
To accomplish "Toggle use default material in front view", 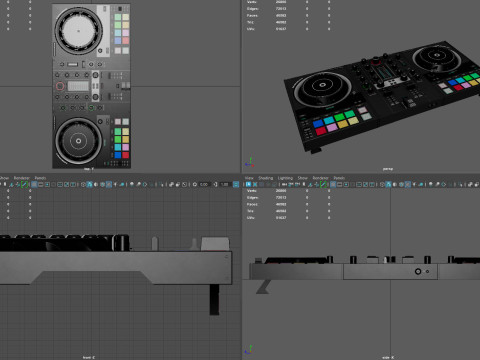I will click(96, 184).
